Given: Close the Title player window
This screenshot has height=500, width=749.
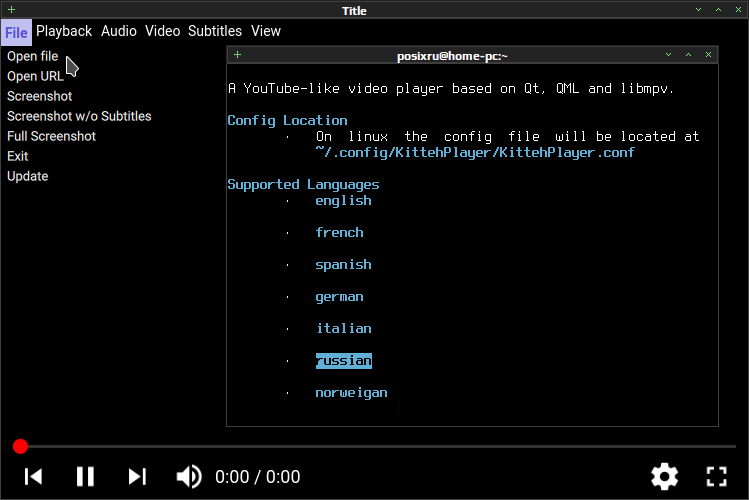Looking at the screenshot, I should click(x=738, y=10).
